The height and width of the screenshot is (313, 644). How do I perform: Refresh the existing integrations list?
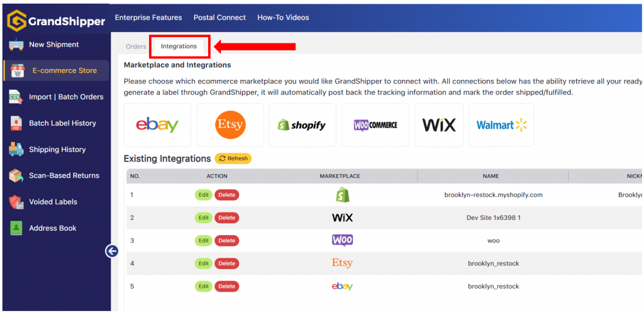[x=233, y=158]
